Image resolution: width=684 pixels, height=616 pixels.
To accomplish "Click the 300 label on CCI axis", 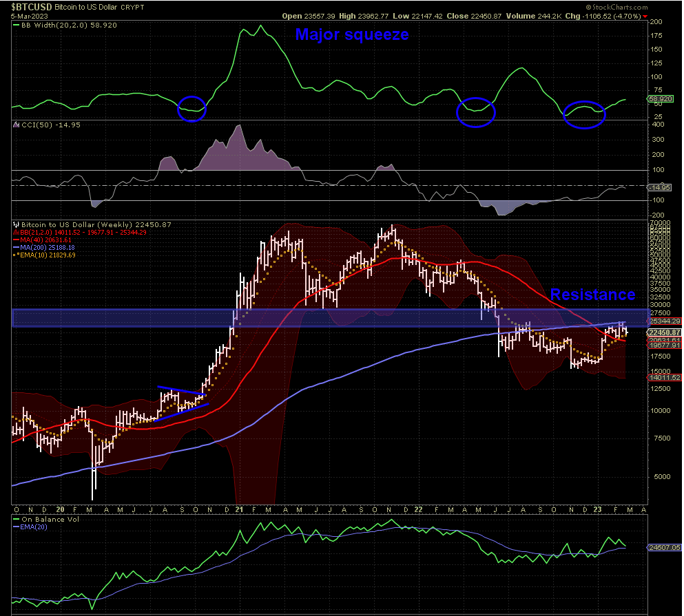I will pyautogui.click(x=659, y=140).
